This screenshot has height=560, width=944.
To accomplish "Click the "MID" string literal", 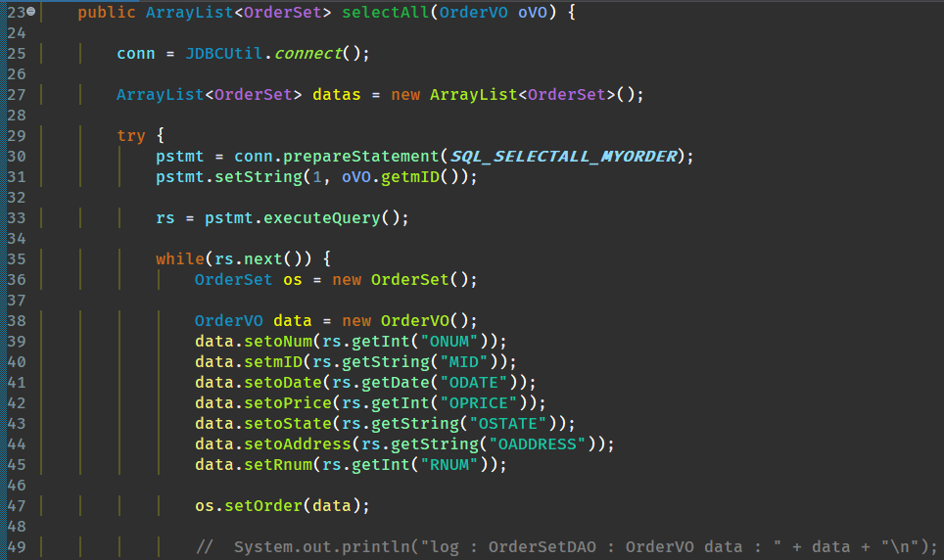I will click(x=463, y=362).
